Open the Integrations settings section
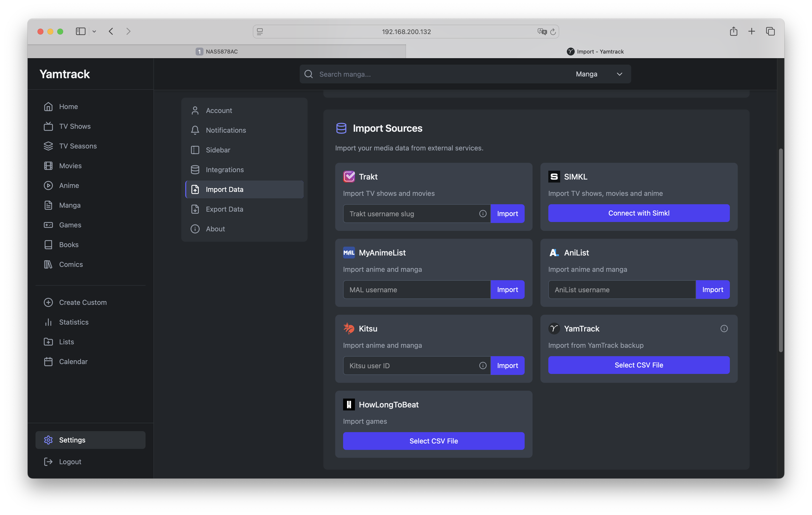The height and width of the screenshot is (515, 812). [x=224, y=170]
